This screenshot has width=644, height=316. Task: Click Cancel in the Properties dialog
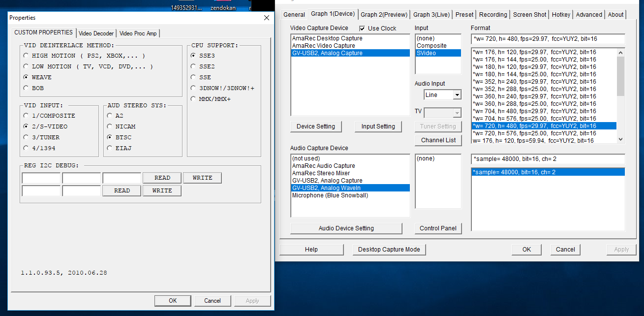(213, 301)
